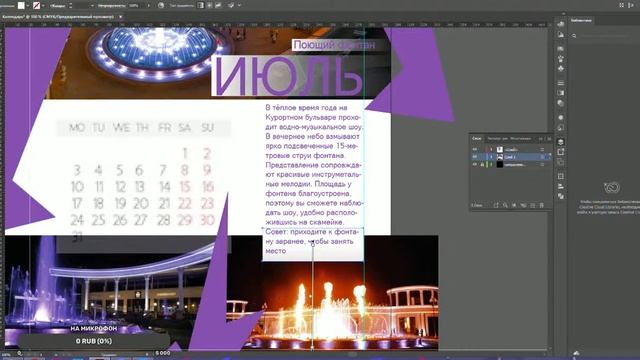Click the Обводка stroke label

(58, 6)
